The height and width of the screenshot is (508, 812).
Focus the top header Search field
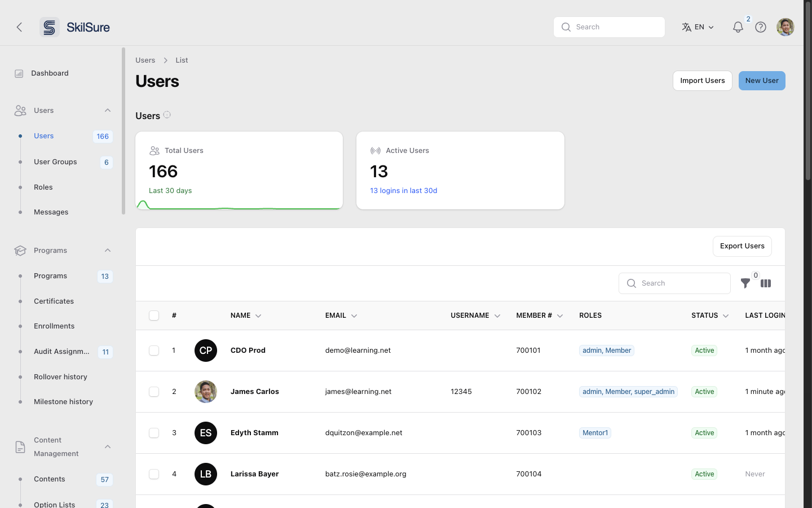[609, 27]
